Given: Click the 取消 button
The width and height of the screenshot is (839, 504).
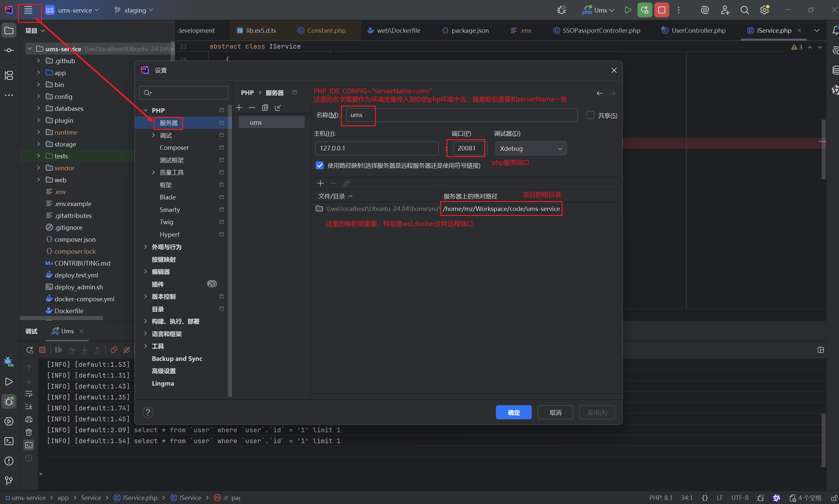Looking at the screenshot, I should (x=555, y=412).
